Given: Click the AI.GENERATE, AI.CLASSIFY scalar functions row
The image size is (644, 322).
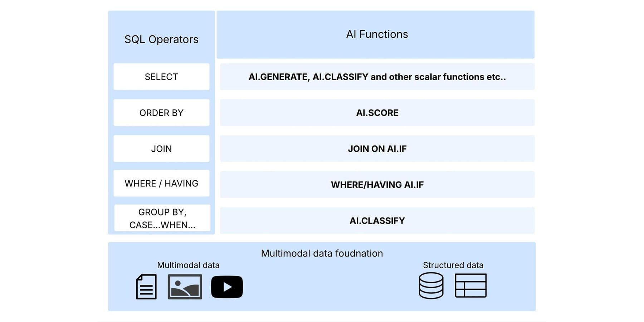Looking at the screenshot, I should 377,77.
